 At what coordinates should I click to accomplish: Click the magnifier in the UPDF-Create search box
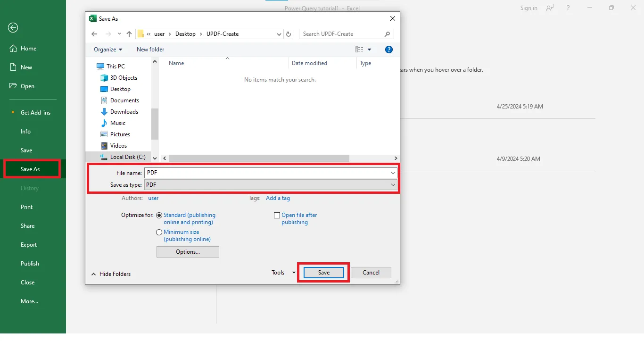(387, 34)
